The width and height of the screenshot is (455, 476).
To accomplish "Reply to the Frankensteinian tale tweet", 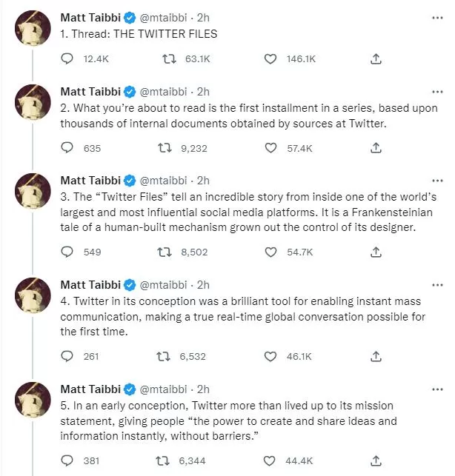I will (x=67, y=252).
